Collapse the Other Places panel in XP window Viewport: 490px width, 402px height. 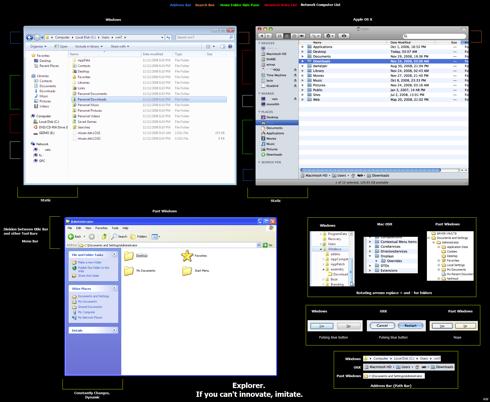pyautogui.click(x=114, y=288)
